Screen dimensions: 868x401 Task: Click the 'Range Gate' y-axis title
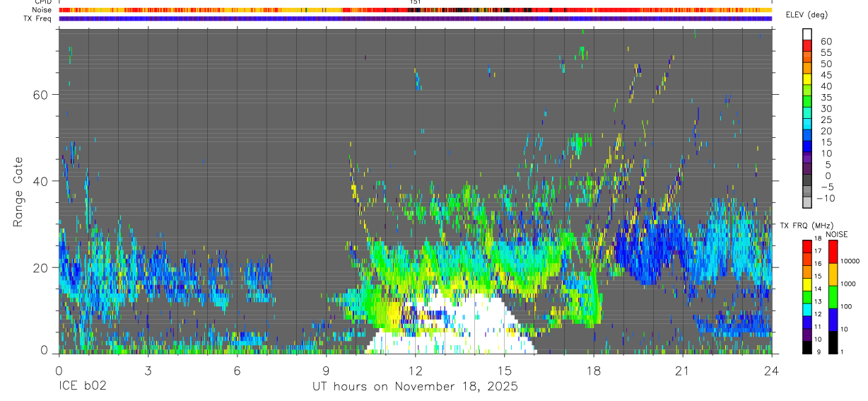tap(18, 192)
